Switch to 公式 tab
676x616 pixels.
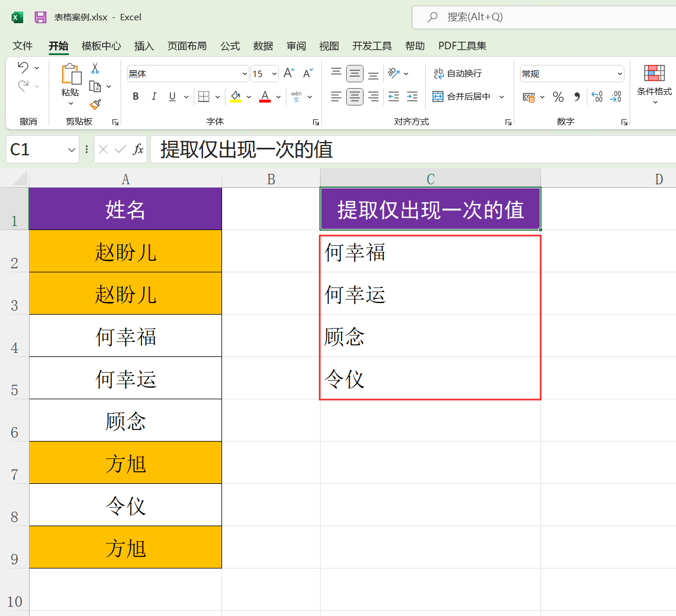(x=230, y=46)
